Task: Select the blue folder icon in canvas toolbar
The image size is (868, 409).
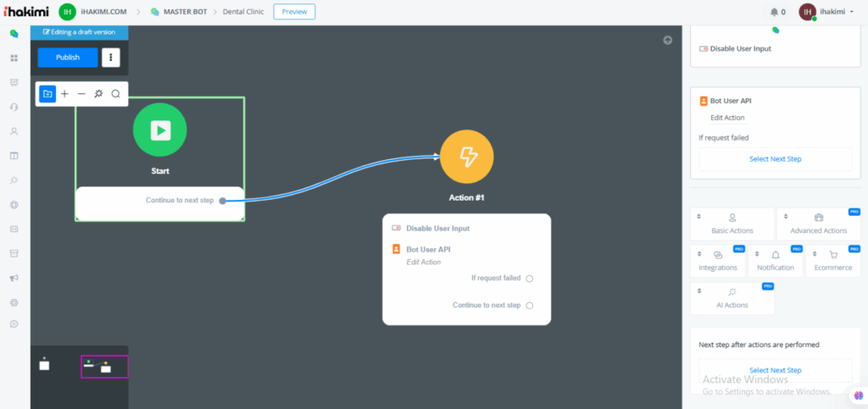Action: point(47,94)
